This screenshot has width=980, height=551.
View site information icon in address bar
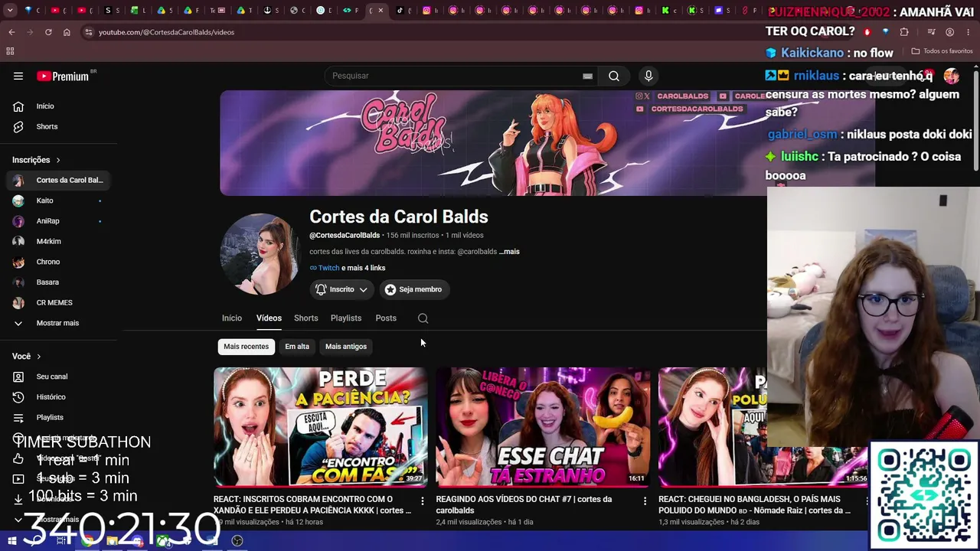tap(89, 32)
